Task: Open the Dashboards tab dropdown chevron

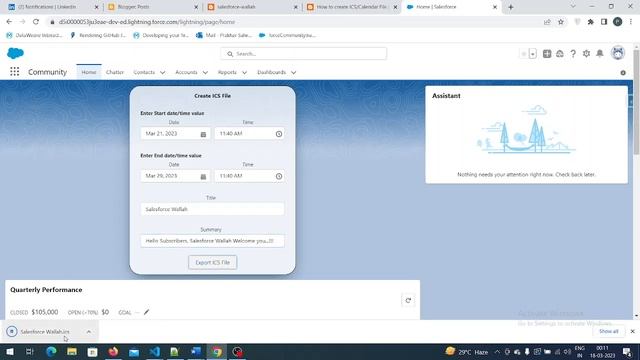Action: [x=293, y=73]
